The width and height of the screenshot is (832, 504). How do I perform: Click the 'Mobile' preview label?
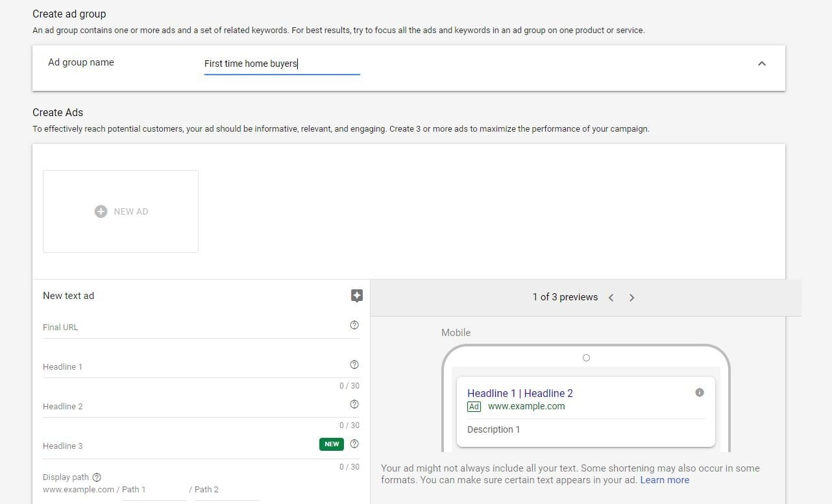pos(456,333)
